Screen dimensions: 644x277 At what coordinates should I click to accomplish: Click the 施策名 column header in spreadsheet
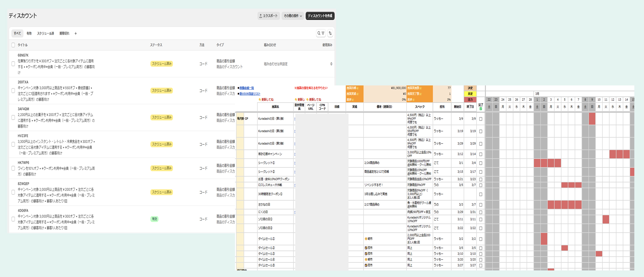(x=275, y=107)
